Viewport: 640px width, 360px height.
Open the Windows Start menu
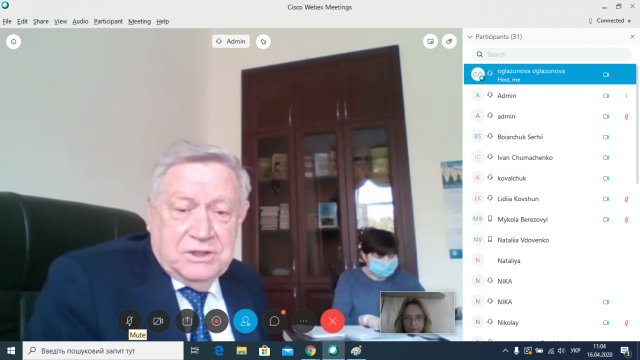coord(11,351)
